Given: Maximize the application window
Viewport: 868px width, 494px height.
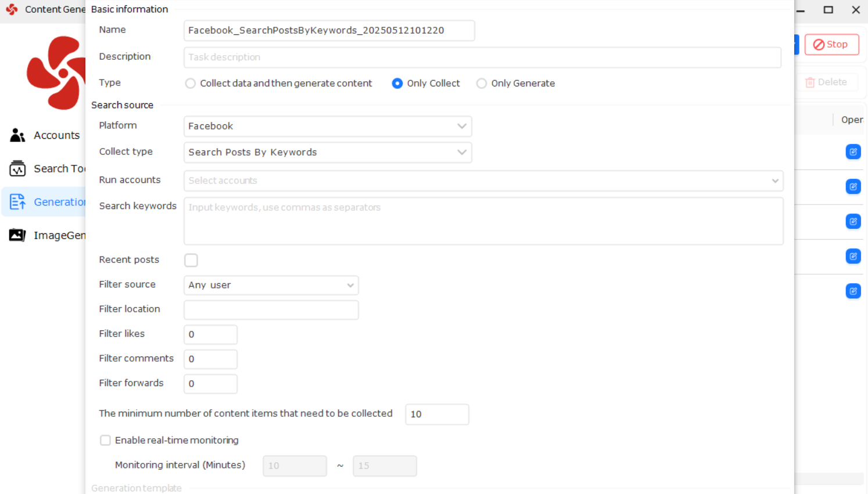Looking at the screenshot, I should tap(828, 10).
